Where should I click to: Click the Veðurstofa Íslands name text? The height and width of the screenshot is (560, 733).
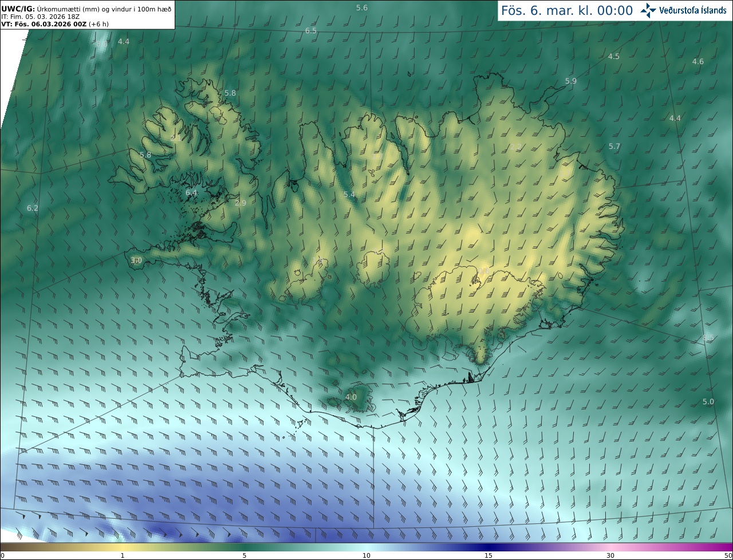(x=693, y=10)
